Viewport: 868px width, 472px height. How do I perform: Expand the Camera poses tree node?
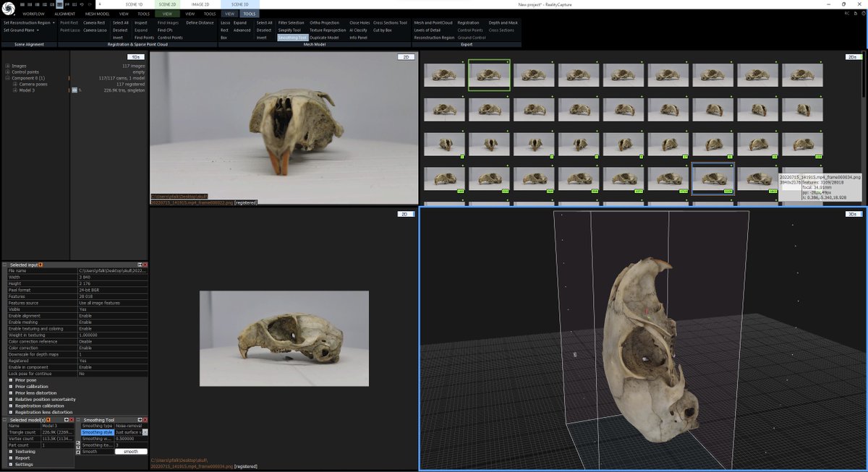point(15,85)
